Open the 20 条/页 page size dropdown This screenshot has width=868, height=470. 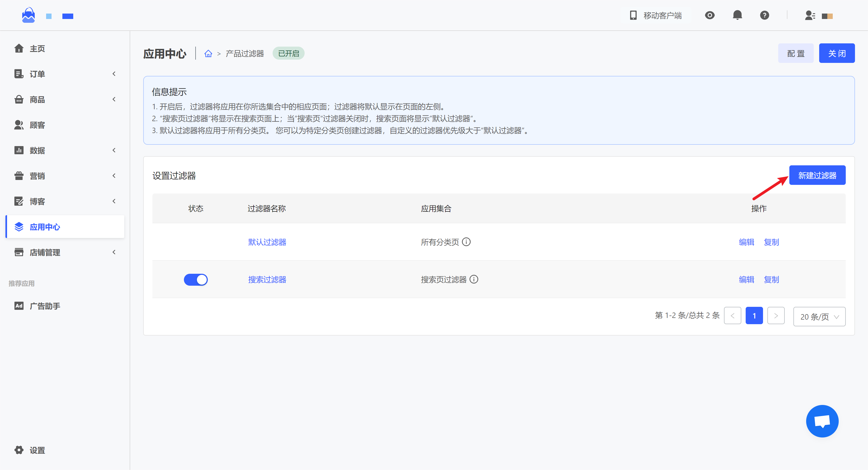tap(819, 317)
